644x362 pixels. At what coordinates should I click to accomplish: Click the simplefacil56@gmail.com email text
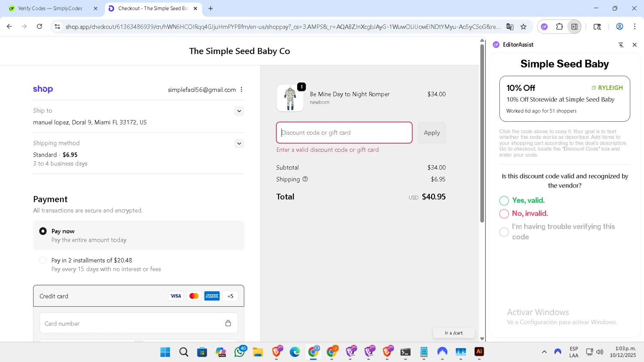point(202,90)
